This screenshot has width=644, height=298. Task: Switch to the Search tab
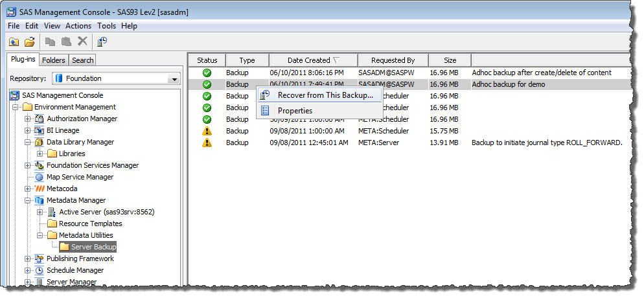pos(82,60)
